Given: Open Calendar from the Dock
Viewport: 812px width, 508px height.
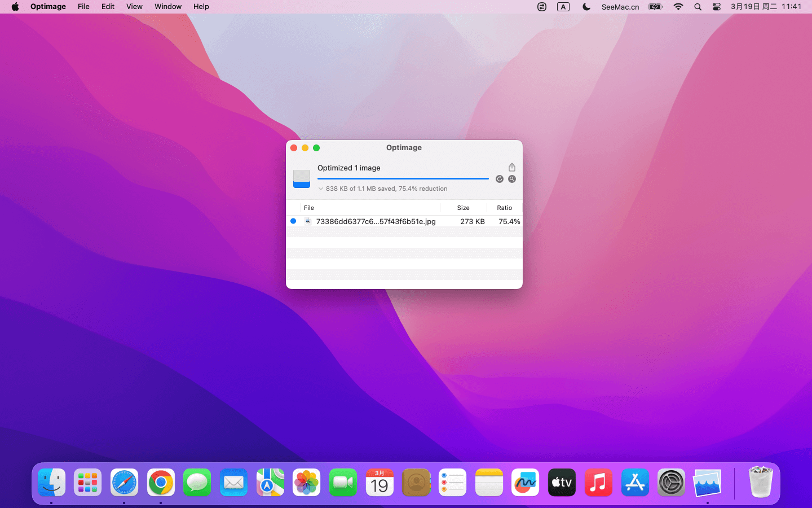Looking at the screenshot, I should (x=379, y=483).
